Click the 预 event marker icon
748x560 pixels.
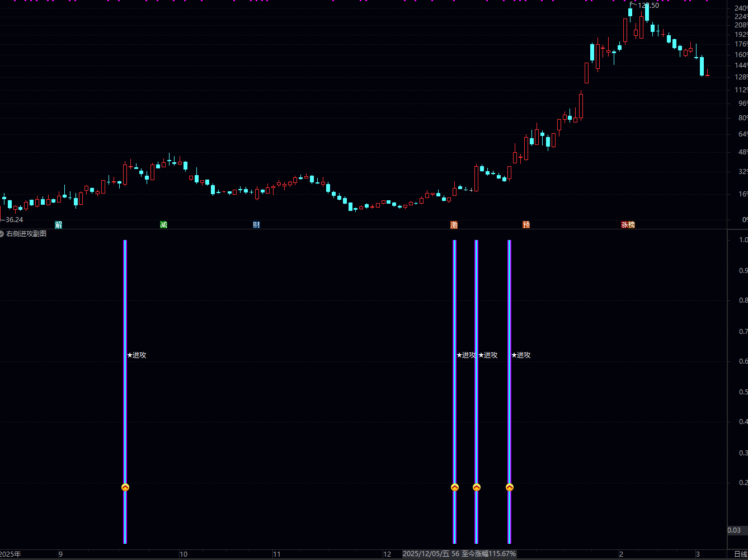(526, 225)
